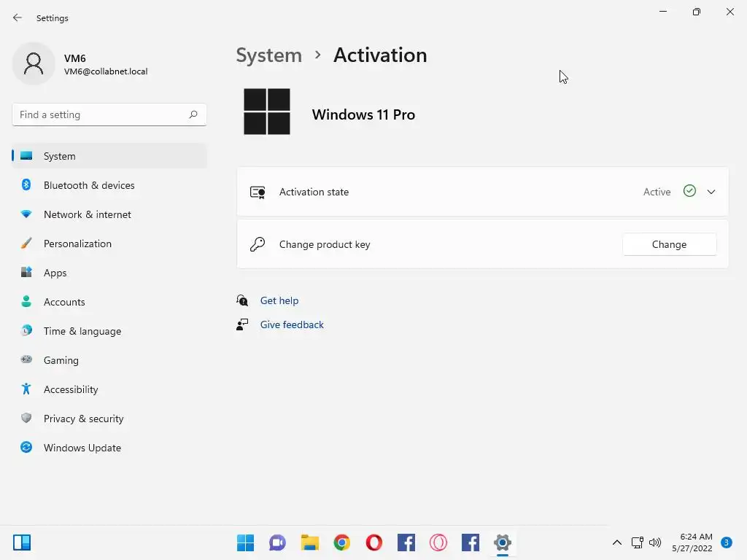Navigate to System in the breadcrumb
Viewport: 747px width, 560px height.
(268, 55)
